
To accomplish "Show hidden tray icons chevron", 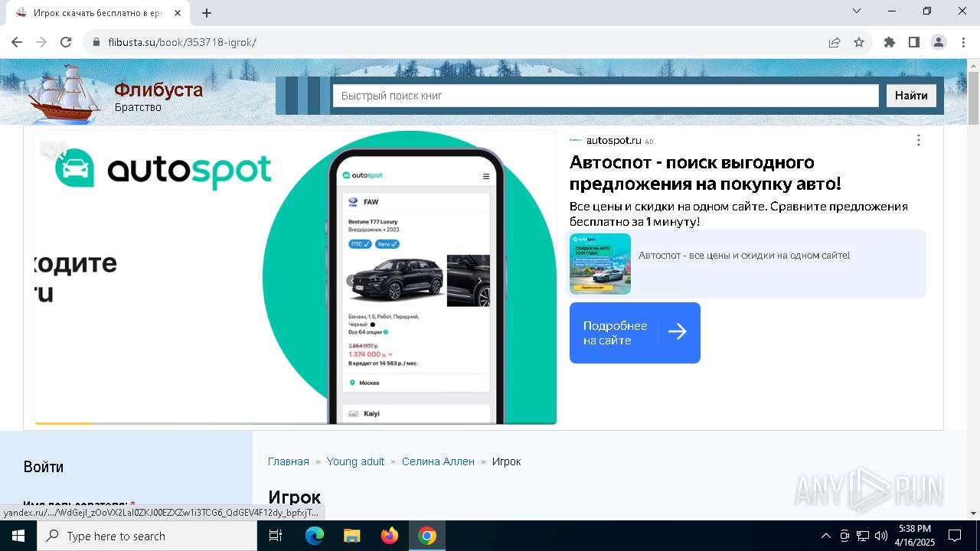I will pyautogui.click(x=825, y=536).
